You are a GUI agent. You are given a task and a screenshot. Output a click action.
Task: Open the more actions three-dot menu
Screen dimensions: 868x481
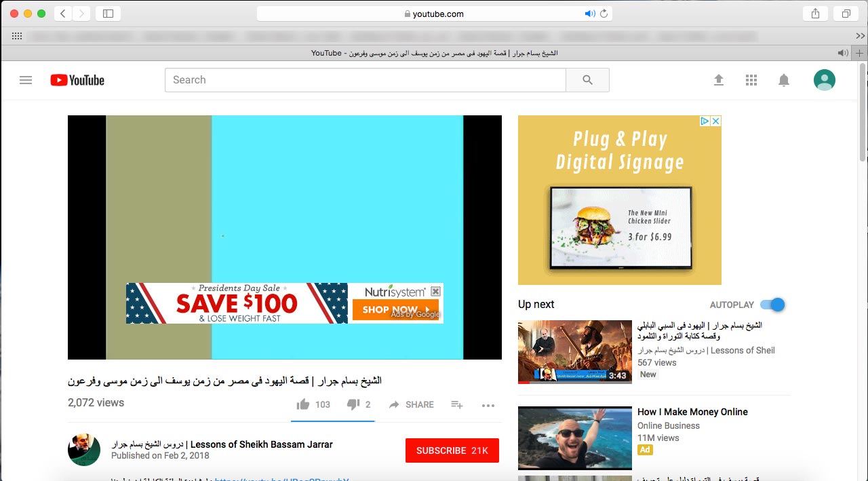[488, 405]
